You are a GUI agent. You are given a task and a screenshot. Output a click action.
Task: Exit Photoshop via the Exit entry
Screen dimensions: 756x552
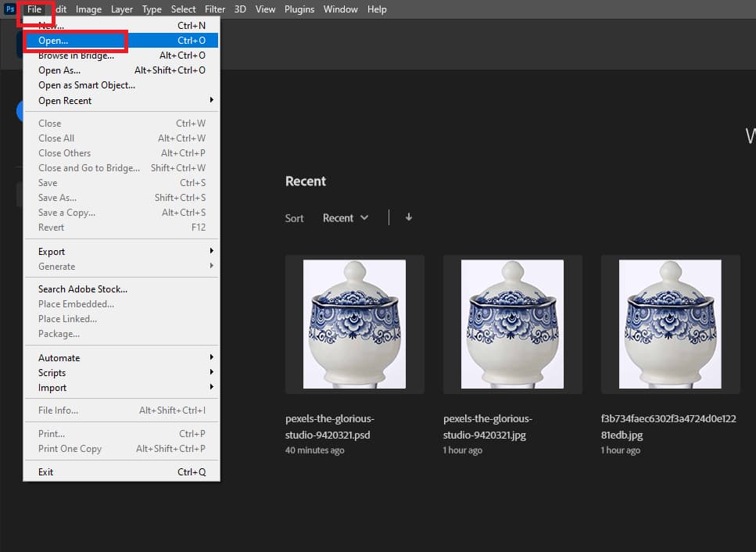121,472
